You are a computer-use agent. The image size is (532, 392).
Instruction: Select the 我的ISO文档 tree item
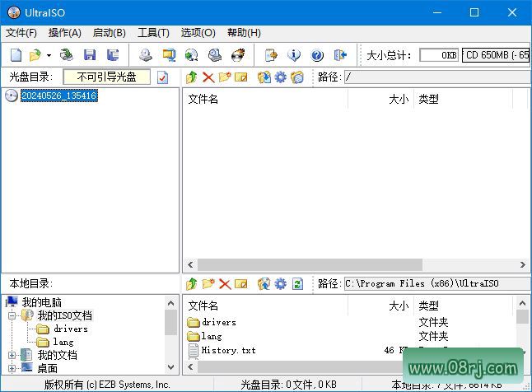64,315
